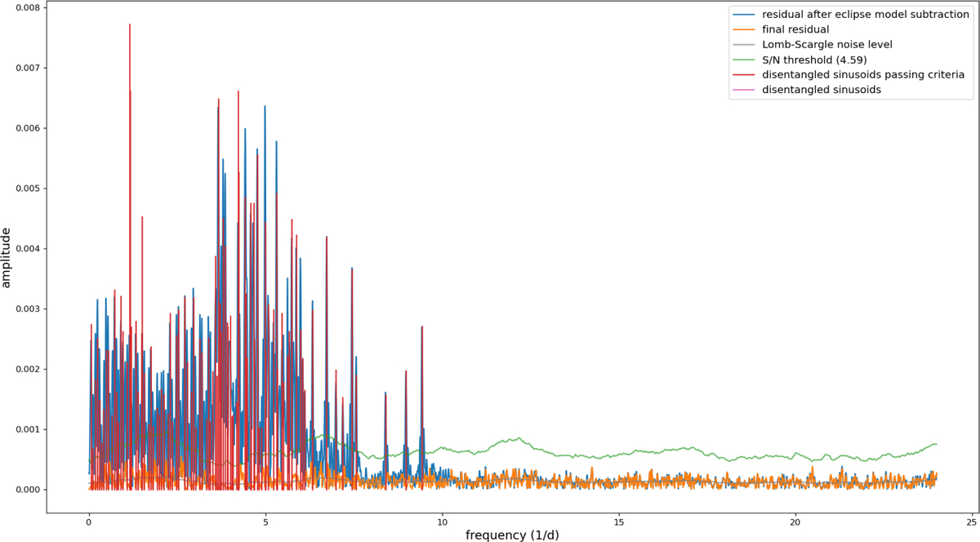The height and width of the screenshot is (542, 980).
Task: Click the y-axis tick label 0.008
Action: (x=29, y=7)
